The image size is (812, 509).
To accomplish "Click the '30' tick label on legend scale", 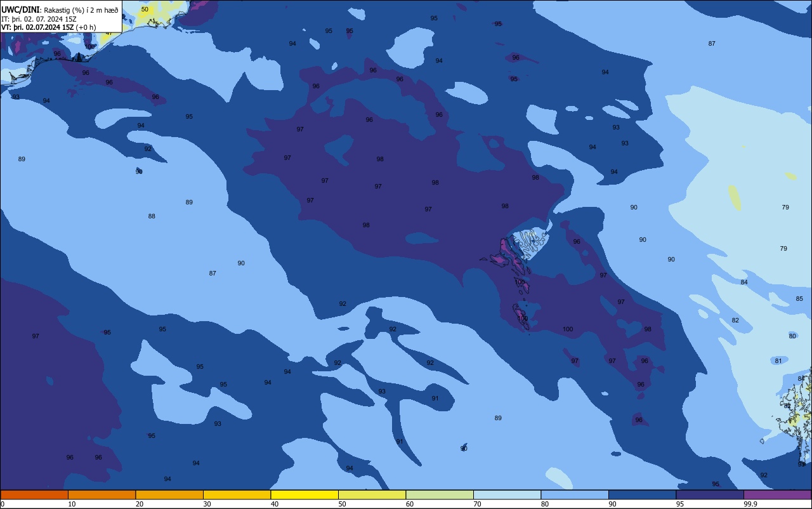I will click(x=207, y=504).
